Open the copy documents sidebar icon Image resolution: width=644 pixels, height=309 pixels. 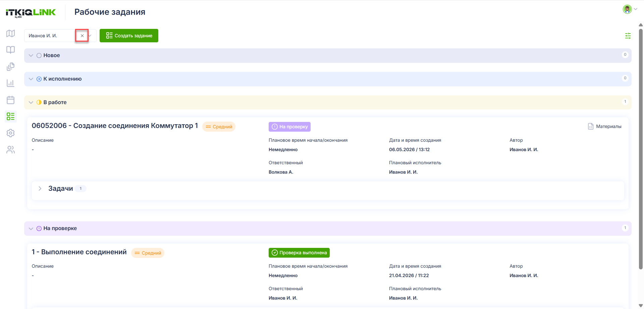11,67
